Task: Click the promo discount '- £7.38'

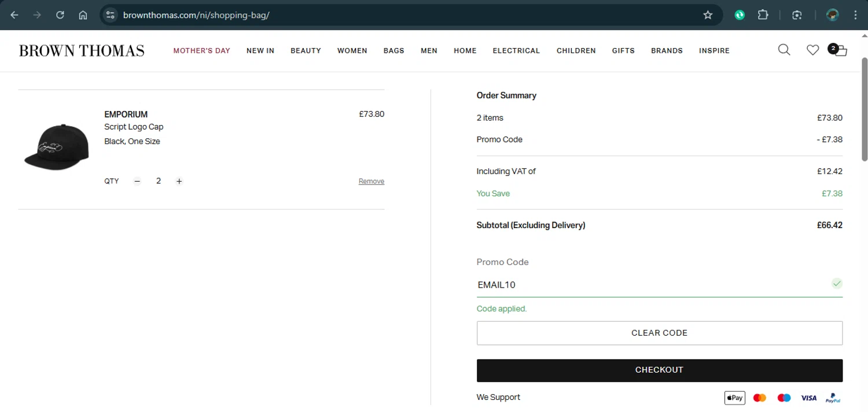Action: click(829, 139)
